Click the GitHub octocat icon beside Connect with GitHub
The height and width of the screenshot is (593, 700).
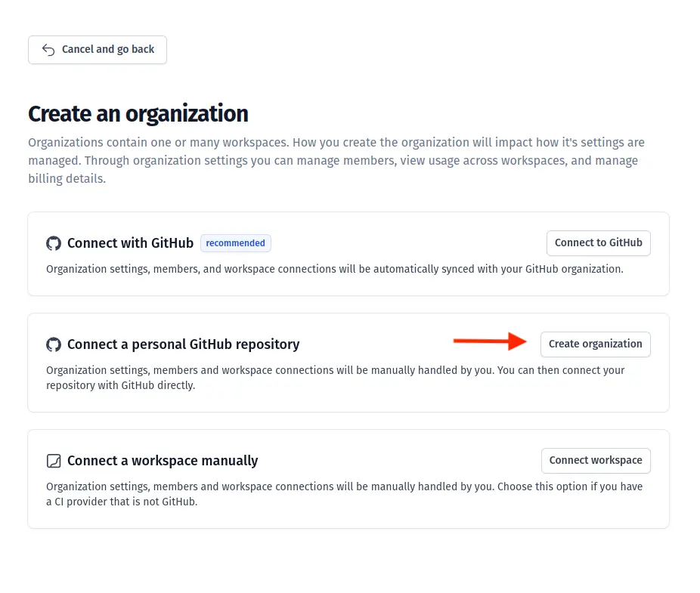(x=53, y=243)
